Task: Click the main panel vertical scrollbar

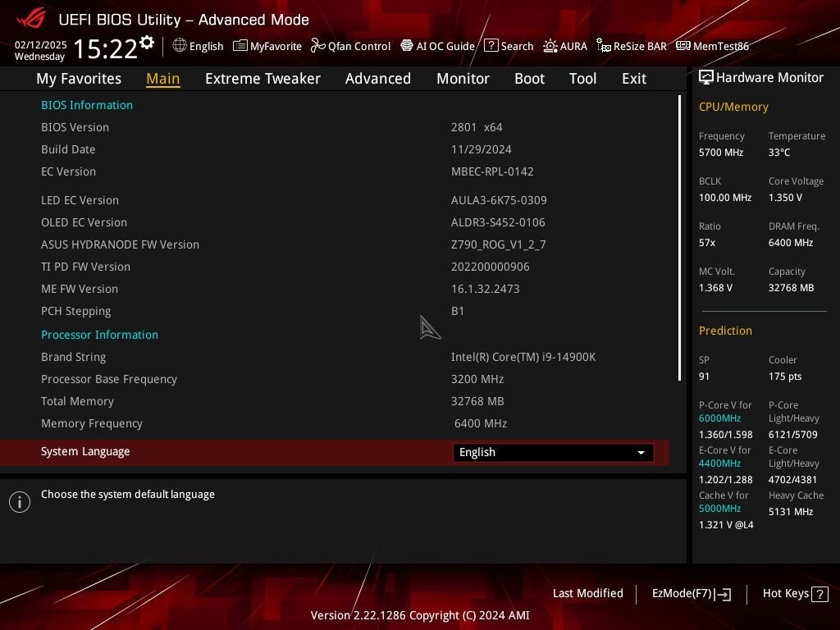Action: [679, 238]
